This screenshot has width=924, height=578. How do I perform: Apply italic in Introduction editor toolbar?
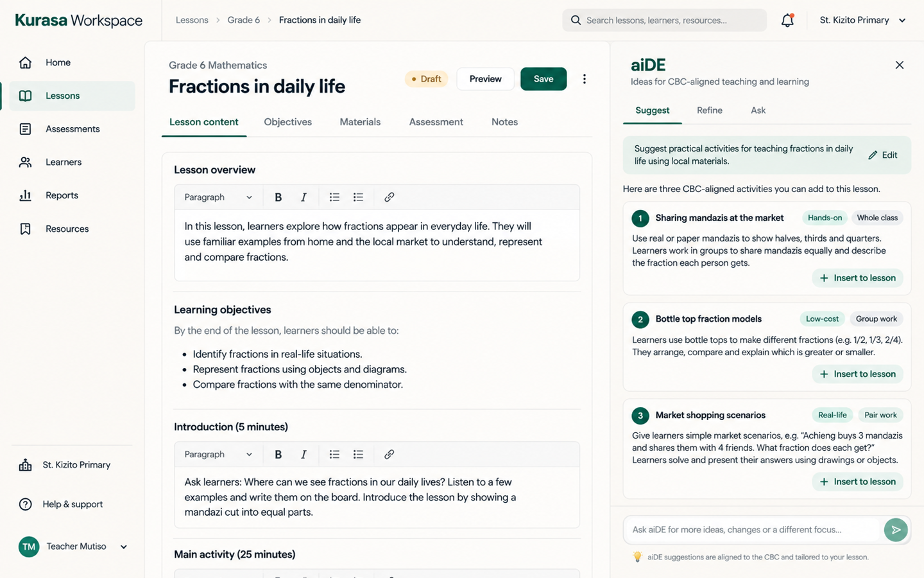coord(304,454)
